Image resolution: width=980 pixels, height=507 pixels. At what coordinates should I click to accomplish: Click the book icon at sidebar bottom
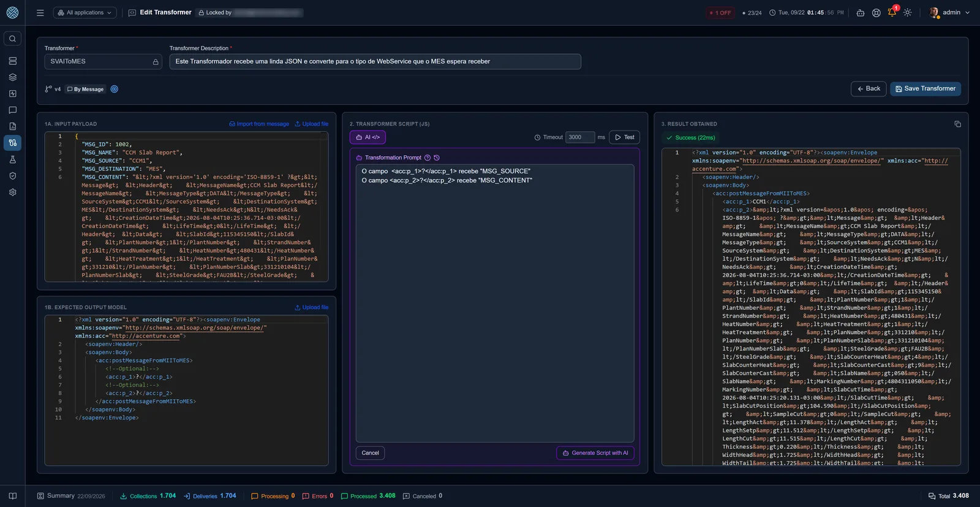click(12, 496)
